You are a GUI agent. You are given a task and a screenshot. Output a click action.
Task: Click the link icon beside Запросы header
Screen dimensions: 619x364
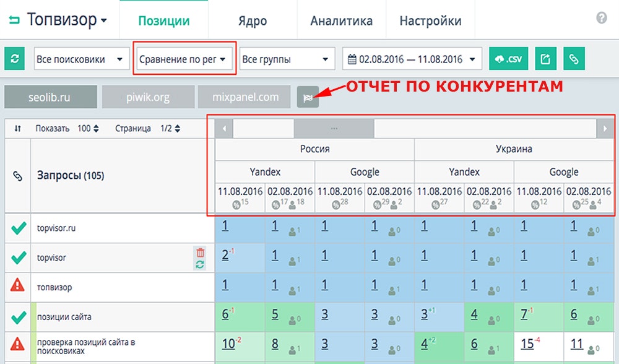(18, 176)
